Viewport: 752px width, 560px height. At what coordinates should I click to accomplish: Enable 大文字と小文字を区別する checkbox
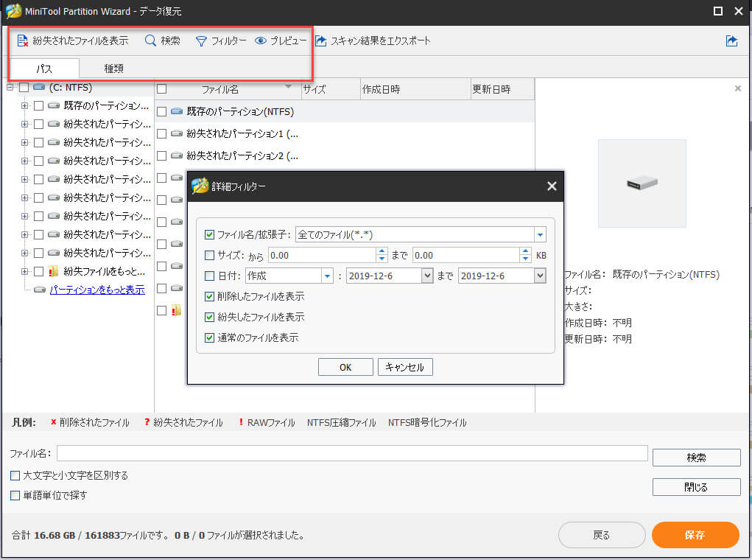[x=15, y=475]
